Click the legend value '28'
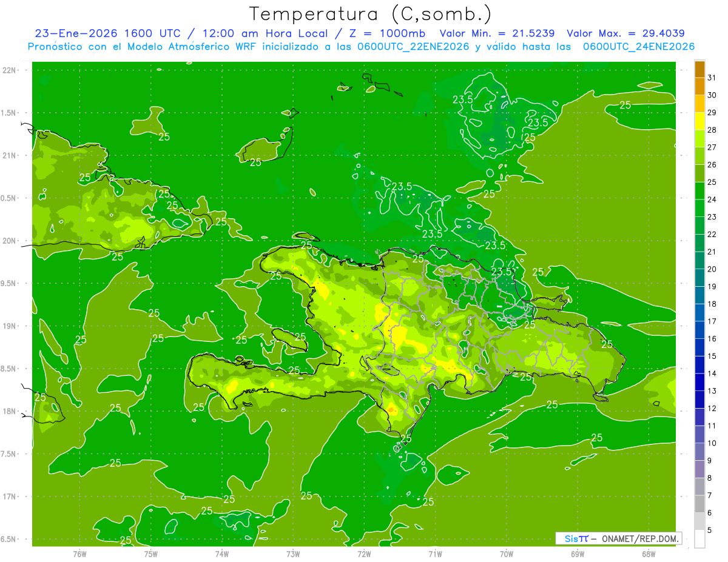The width and height of the screenshot is (728, 562). tap(712, 130)
